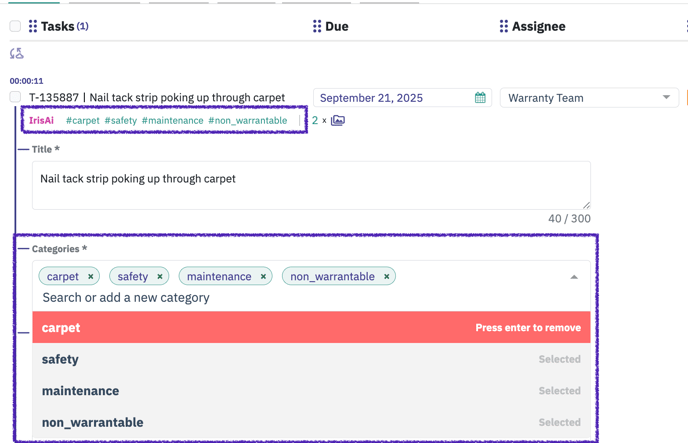688x443 pixels.
Task: Click the Due column drag handle icon
Action: point(317,26)
